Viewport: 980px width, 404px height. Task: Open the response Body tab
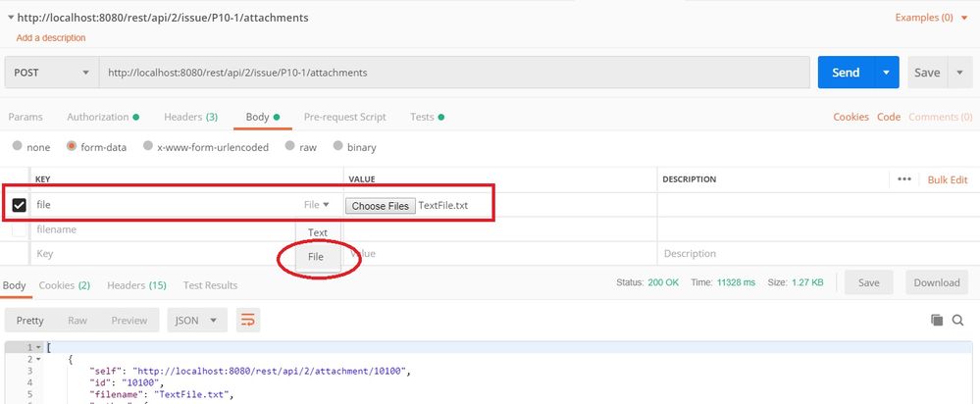tap(15, 285)
